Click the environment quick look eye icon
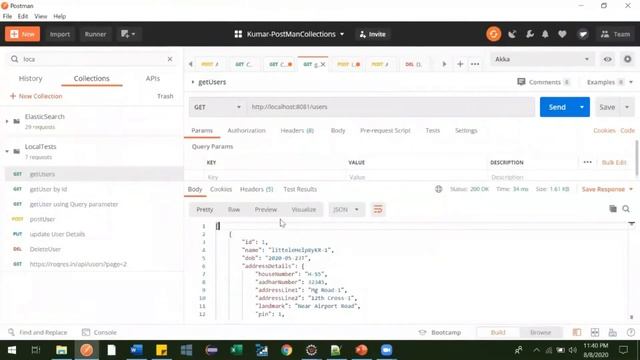This screenshot has height=360, width=640. point(608,59)
